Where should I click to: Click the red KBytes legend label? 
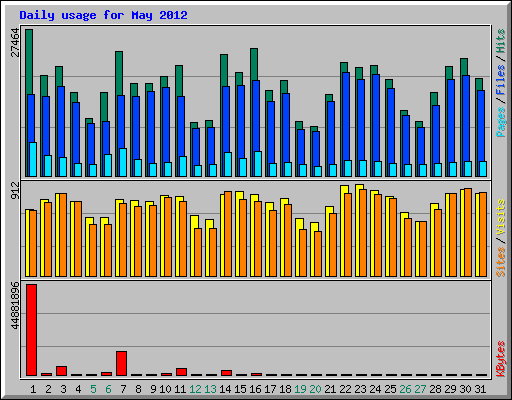pyautogui.click(x=500, y=359)
